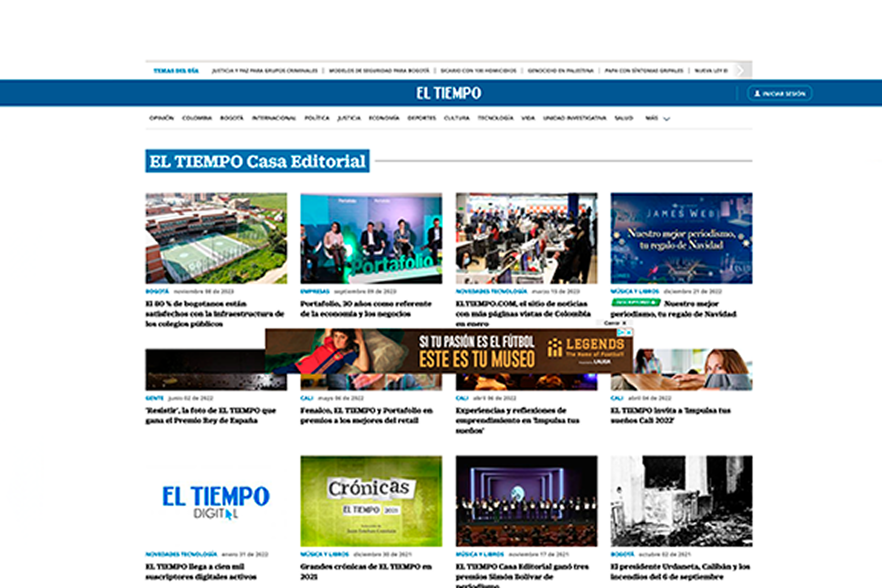The width and height of the screenshot is (882, 588).
Task: Open the aerial school thumbnail article
Action: pos(216,238)
